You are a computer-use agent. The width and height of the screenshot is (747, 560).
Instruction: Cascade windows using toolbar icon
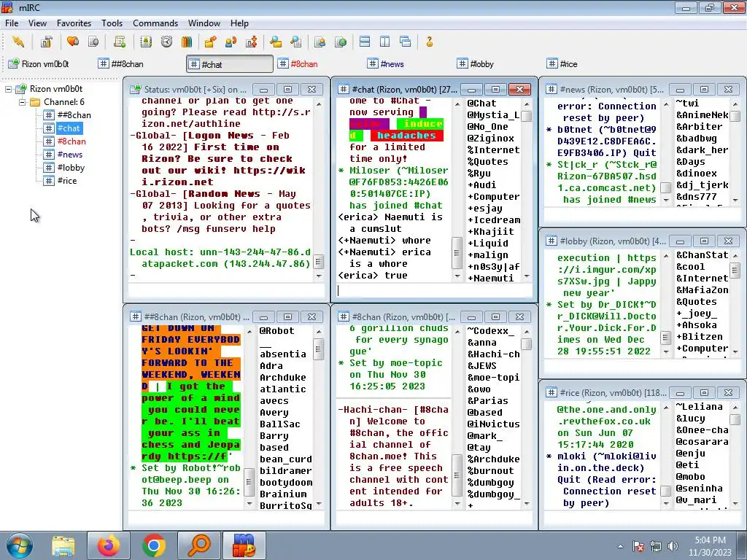point(406,42)
